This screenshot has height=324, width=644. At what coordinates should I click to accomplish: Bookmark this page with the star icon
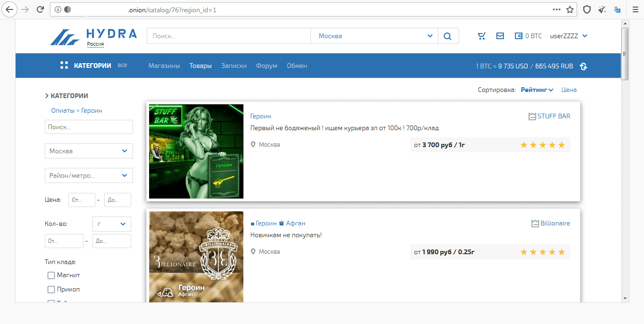pyautogui.click(x=570, y=9)
